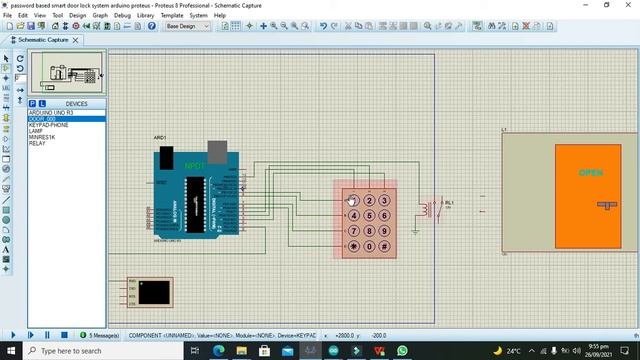Select the Text Script Mode tool
The width and height of the screenshot is (640, 360).
tap(6, 98)
